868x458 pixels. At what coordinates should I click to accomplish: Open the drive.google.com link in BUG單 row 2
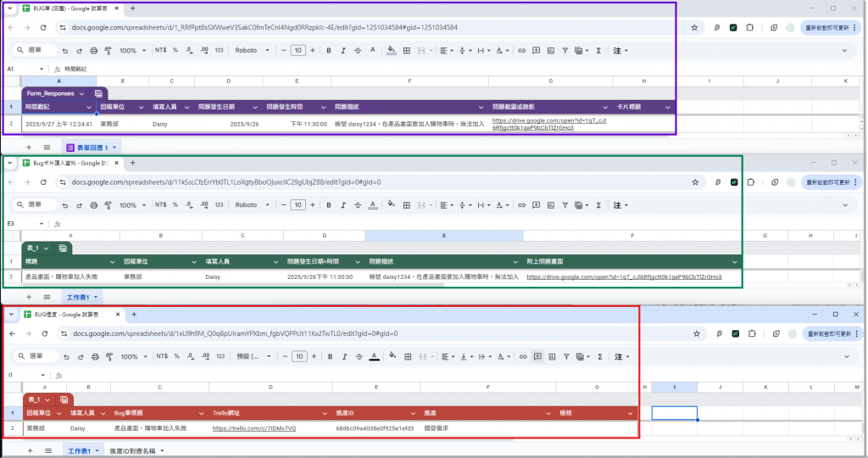(x=548, y=124)
